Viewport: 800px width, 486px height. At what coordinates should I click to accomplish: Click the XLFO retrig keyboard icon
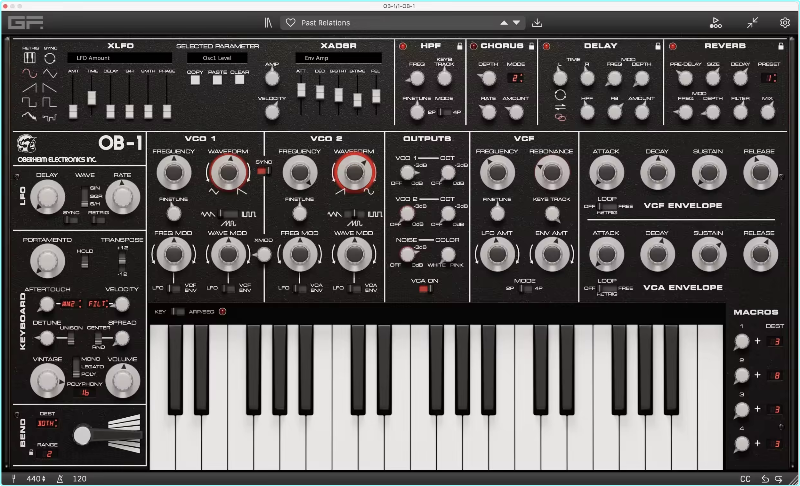click(x=30, y=58)
